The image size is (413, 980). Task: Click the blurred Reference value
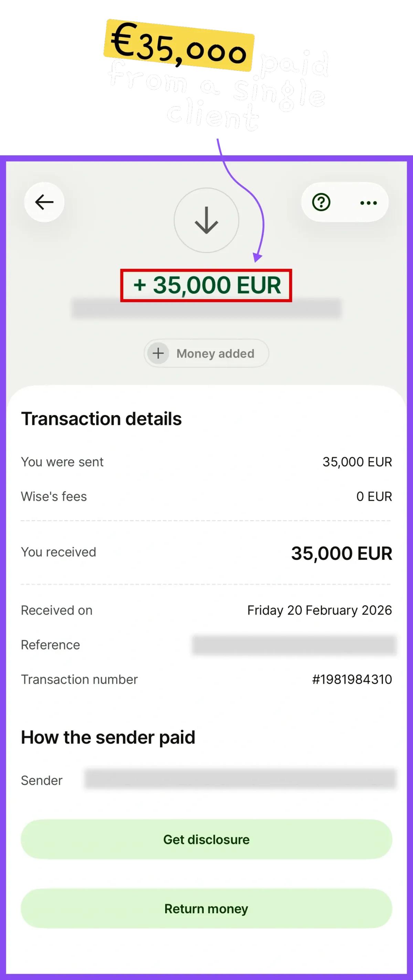point(294,644)
